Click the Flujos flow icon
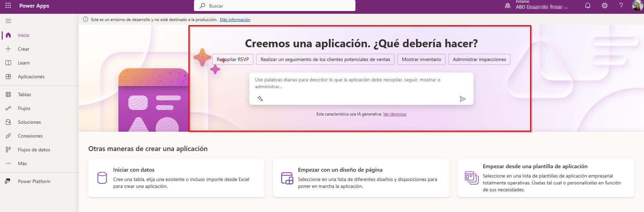This screenshot has width=644, height=212. (x=8, y=108)
